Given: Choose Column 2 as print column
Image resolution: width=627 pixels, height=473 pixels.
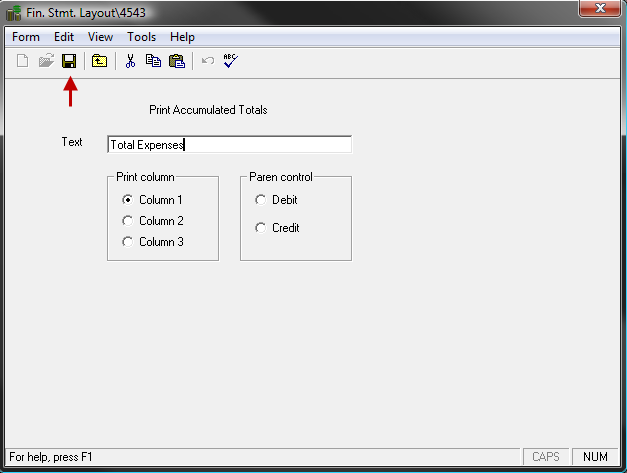Looking at the screenshot, I should coord(127,221).
